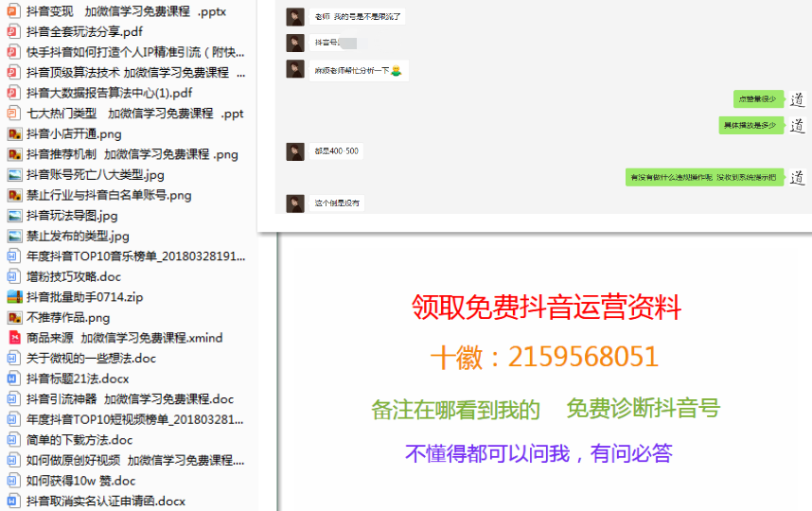Click the PDF icon beside 抖音全套玩法分享.pdf

pos(13,31)
